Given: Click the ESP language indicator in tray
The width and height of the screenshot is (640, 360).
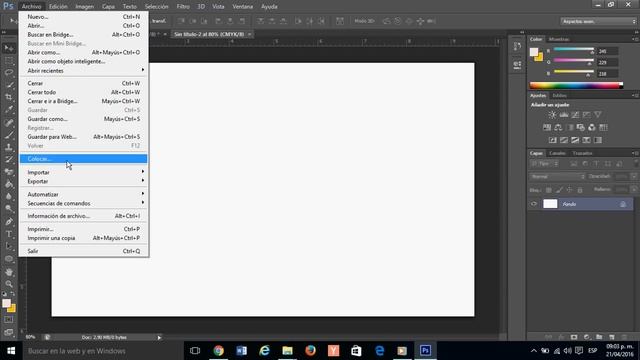Looking at the screenshot, I should [593, 351].
